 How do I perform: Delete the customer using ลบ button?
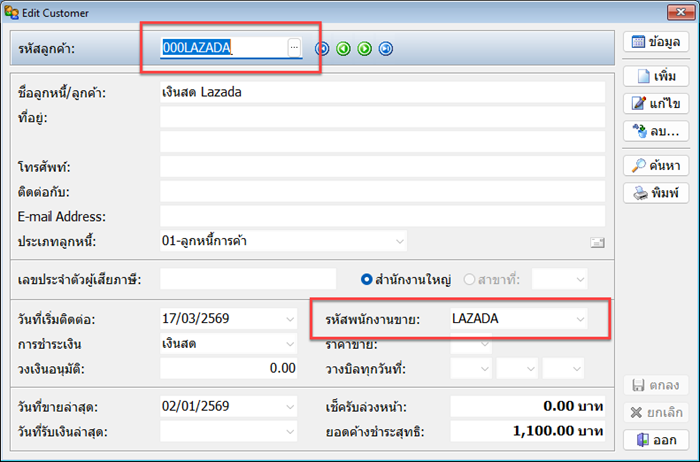click(x=657, y=130)
